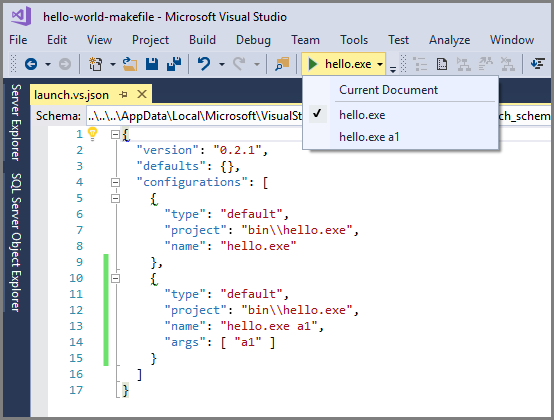Viewport: 554px width, 420px height.
Task: Click the "configurations" key text
Action: (192, 182)
